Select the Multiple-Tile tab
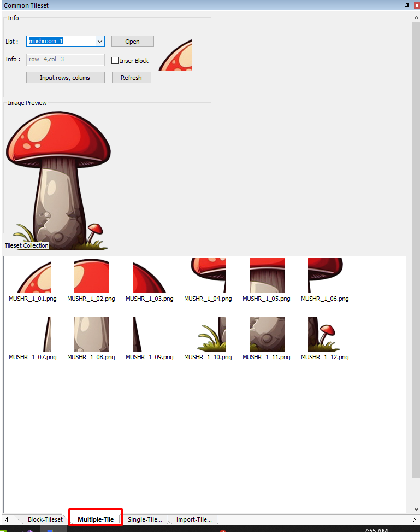420x532 pixels. tap(96, 519)
